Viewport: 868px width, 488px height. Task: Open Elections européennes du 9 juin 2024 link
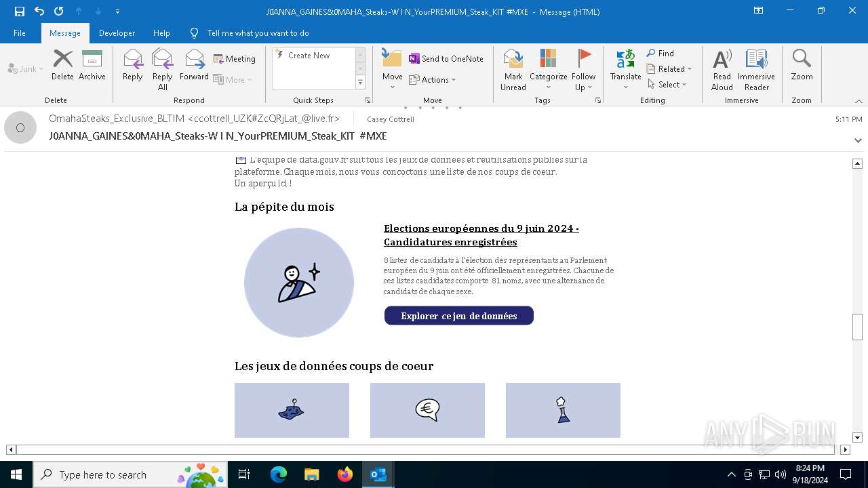481,235
